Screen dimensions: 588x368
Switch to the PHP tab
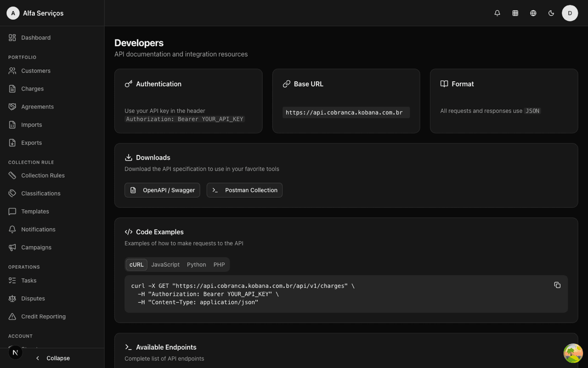(x=219, y=264)
